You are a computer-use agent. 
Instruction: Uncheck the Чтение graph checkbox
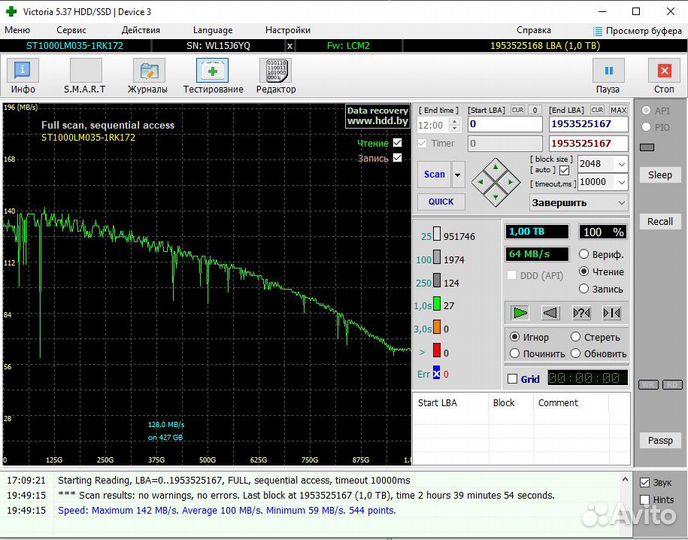coord(397,143)
